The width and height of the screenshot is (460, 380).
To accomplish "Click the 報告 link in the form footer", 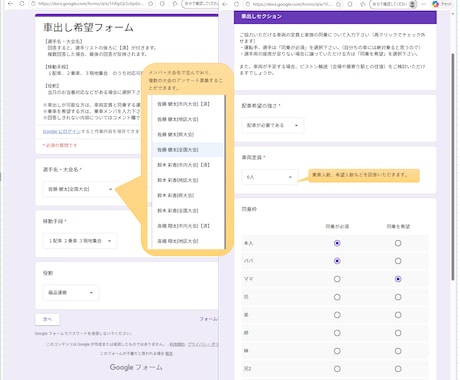I will (x=169, y=353).
